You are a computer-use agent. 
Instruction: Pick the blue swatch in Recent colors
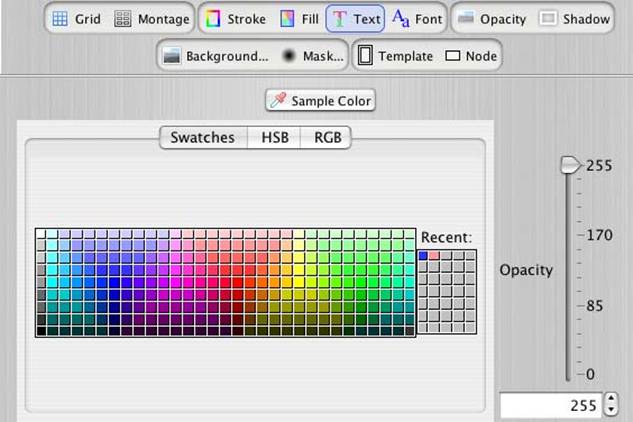click(x=423, y=255)
